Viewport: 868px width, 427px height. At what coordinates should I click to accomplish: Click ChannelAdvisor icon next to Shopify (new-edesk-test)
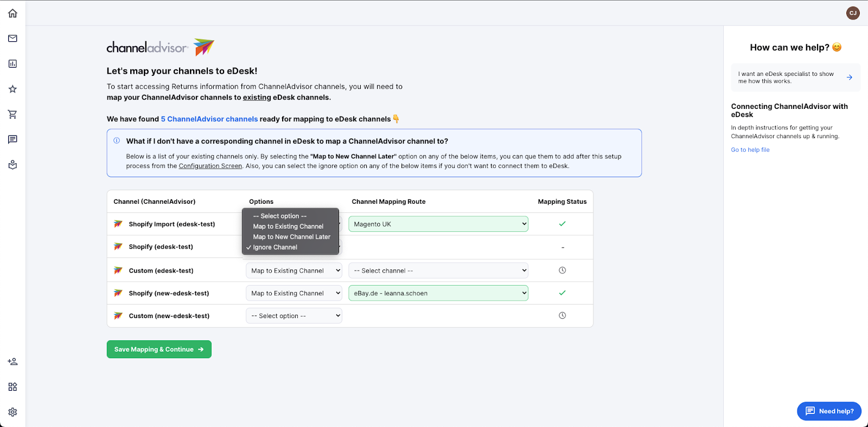tap(118, 293)
